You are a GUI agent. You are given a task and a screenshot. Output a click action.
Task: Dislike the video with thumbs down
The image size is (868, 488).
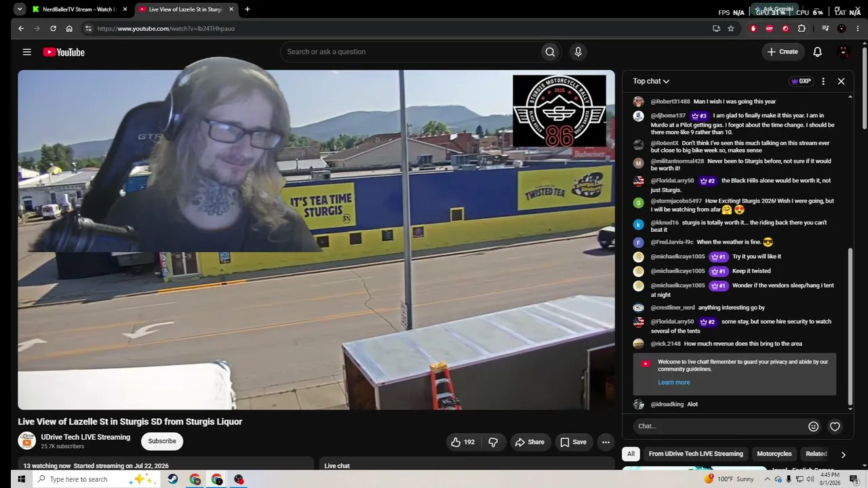493,442
